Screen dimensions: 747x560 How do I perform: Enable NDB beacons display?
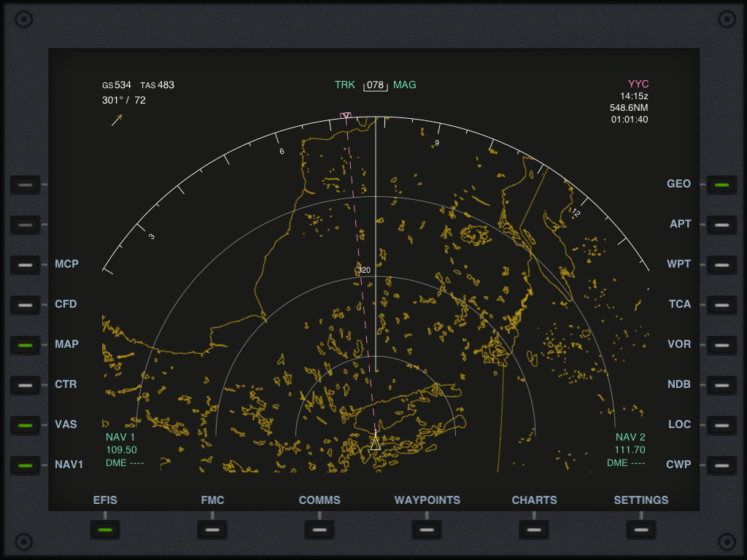[721, 386]
